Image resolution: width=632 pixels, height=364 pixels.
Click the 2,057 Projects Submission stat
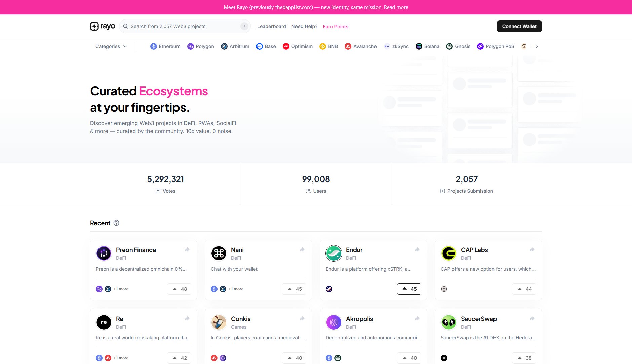point(467,184)
